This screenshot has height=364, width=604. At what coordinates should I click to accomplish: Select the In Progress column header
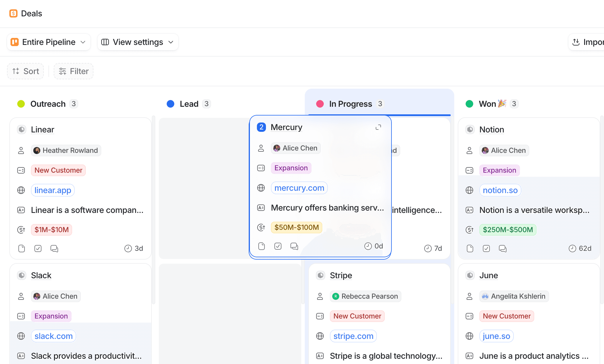pyautogui.click(x=351, y=104)
